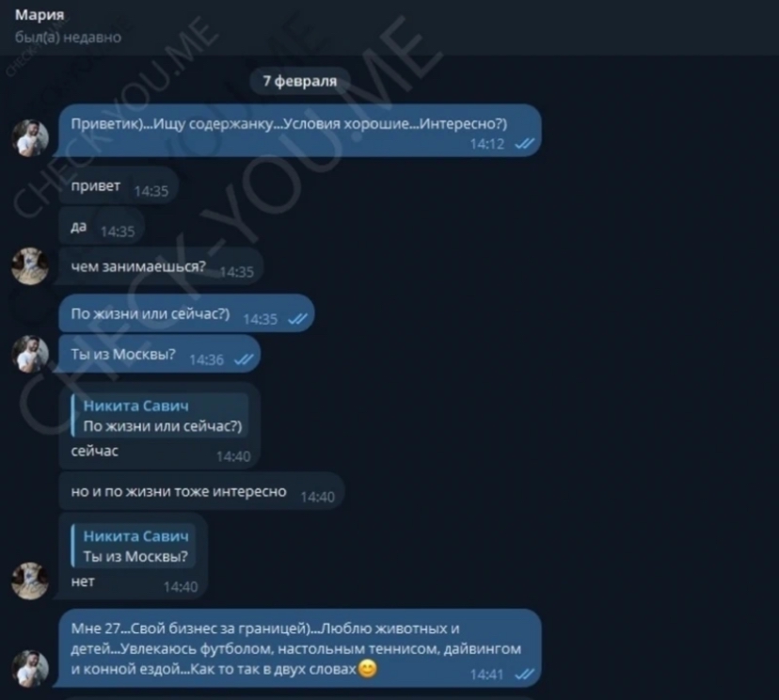Select the 'Приветик' opening message bubble
Image resolution: width=779 pixels, height=700 pixels.
click(x=299, y=130)
